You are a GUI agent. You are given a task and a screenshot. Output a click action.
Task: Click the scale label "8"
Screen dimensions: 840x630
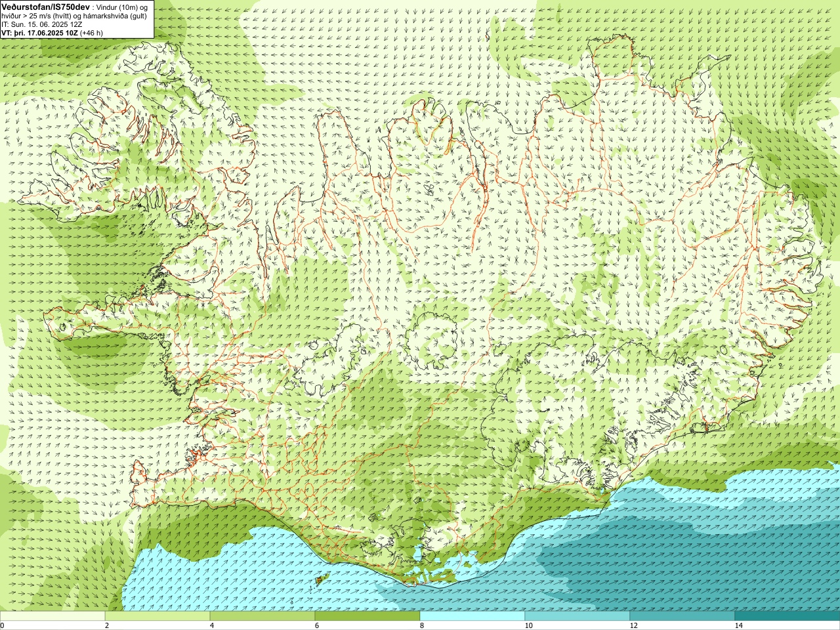tap(422, 625)
